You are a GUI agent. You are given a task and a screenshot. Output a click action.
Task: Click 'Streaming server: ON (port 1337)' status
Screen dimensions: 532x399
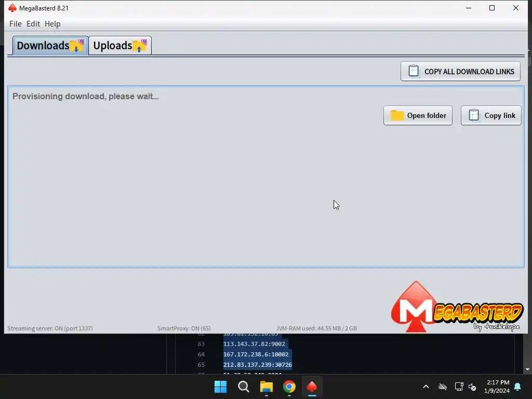[50, 328]
